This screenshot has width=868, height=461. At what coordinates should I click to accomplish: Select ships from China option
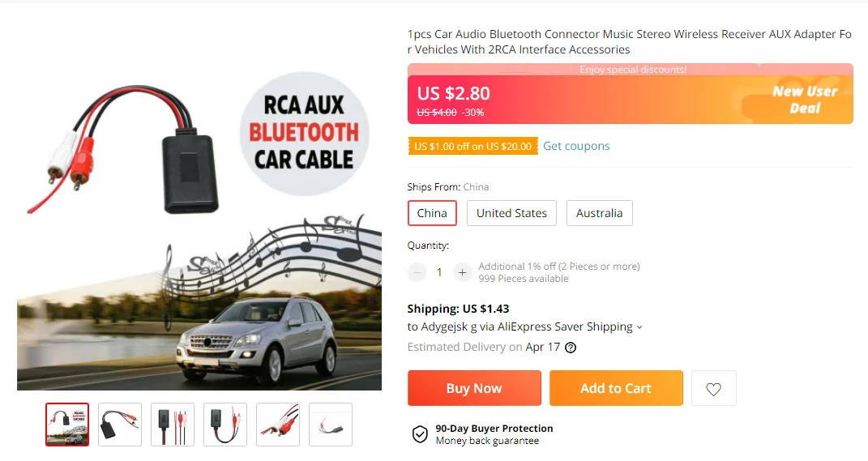[x=432, y=213]
